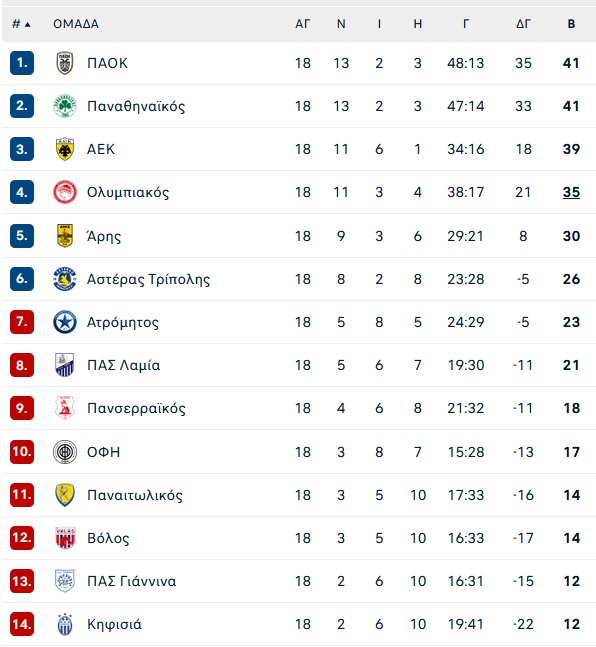Open the Κηφισιά team name link
Image resolution: width=596 pixels, height=647 pixels.
point(114,624)
